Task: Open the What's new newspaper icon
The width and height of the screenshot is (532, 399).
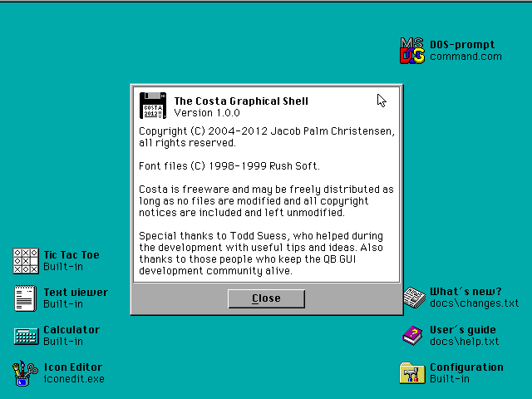Action: pyautogui.click(x=413, y=298)
